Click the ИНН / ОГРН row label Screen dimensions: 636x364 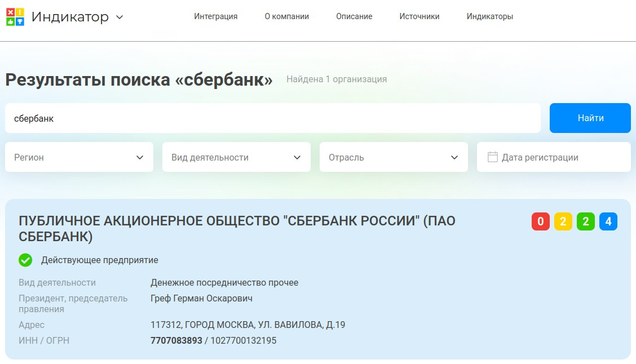44,340
